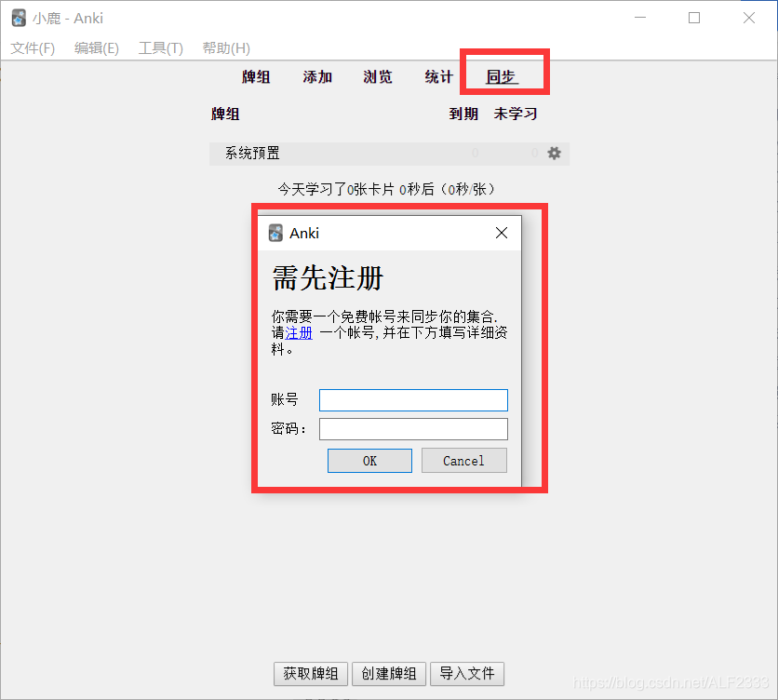This screenshot has width=778, height=700.
Task: Maximize the main Anki window
Action: [694, 18]
